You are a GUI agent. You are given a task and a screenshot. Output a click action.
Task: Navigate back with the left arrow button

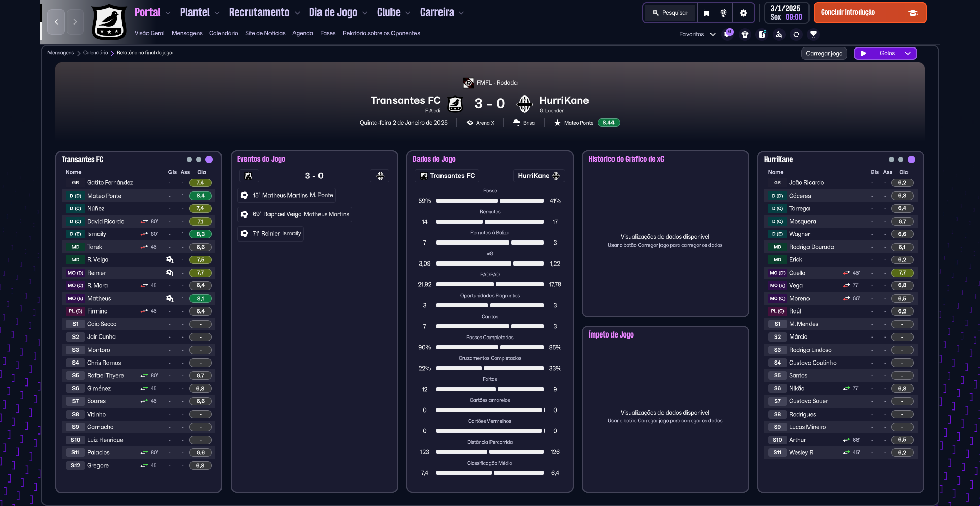tap(56, 22)
